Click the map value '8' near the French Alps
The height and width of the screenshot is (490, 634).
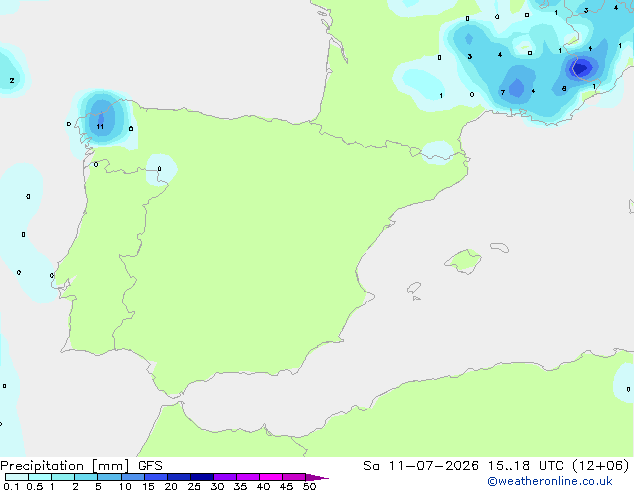click(x=564, y=89)
